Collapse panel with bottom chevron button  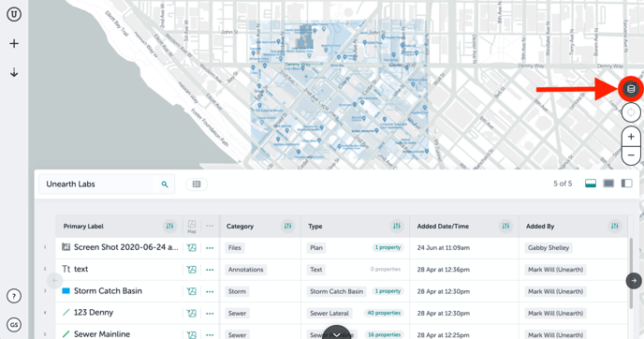coord(336,333)
